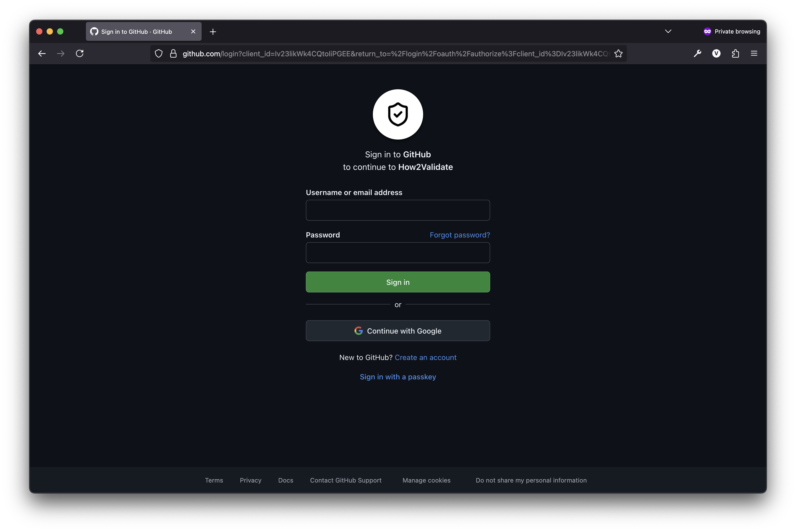
Task: Go back using the browser back arrow
Action: click(x=42, y=54)
